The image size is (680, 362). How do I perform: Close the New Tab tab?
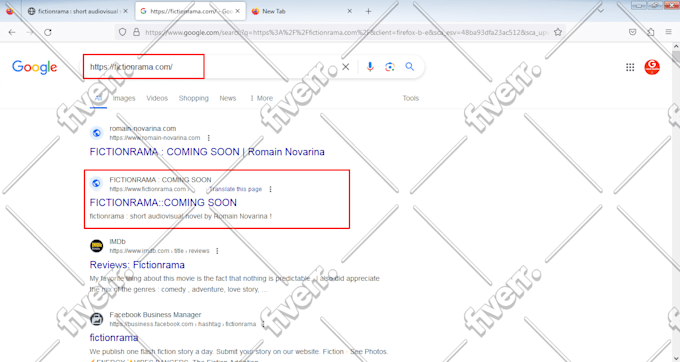(x=350, y=11)
